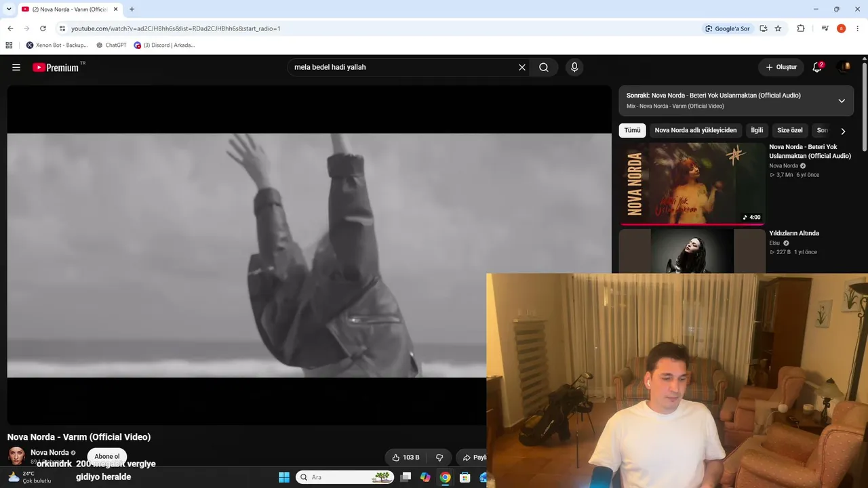The height and width of the screenshot is (488, 868).
Task: Open the Discord bookmark
Action: click(x=164, y=45)
